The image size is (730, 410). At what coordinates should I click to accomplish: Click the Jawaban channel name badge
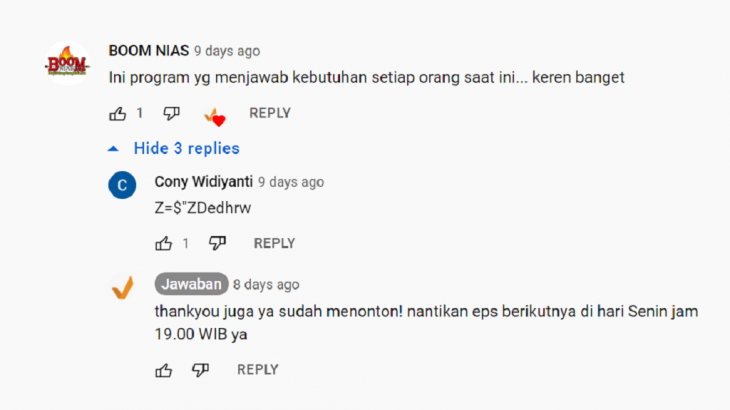[x=191, y=284]
